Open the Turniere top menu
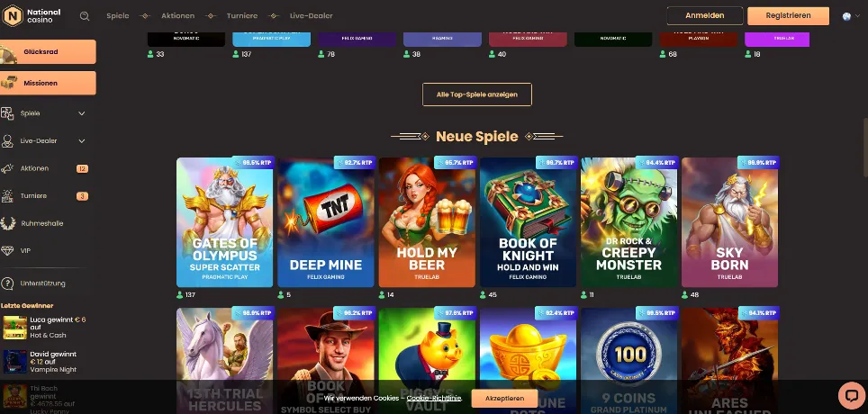The height and width of the screenshot is (414, 868). click(242, 16)
